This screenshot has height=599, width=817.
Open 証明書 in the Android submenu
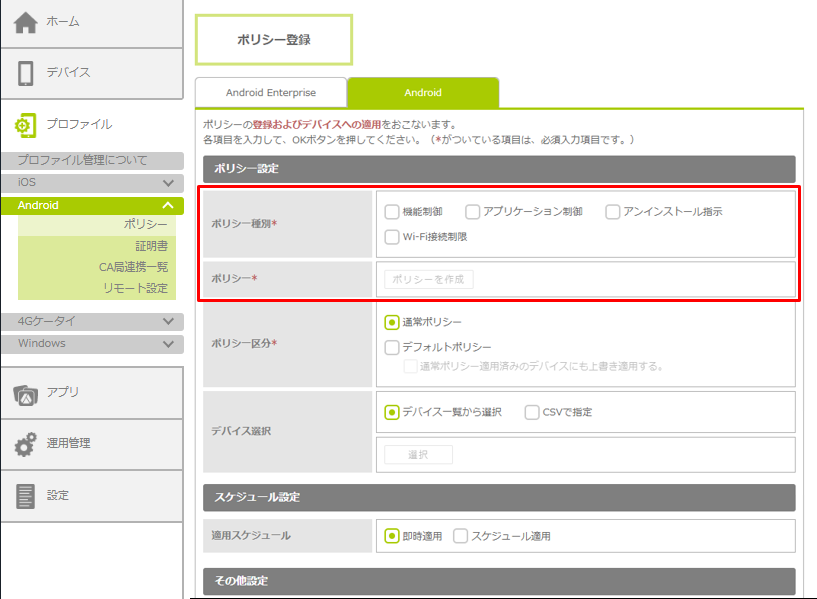point(151,246)
